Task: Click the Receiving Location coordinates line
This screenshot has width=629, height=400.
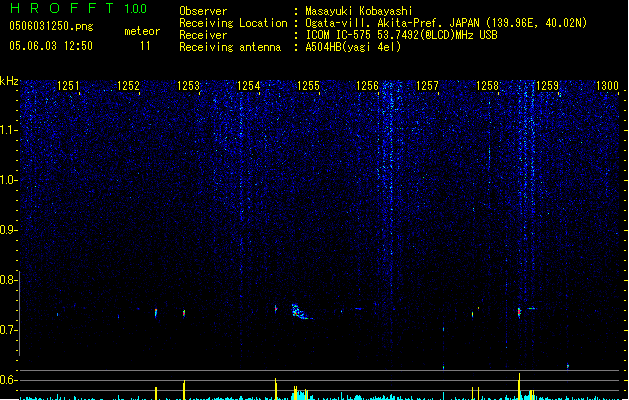Action: pyautogui.click(x=446, y=23)
